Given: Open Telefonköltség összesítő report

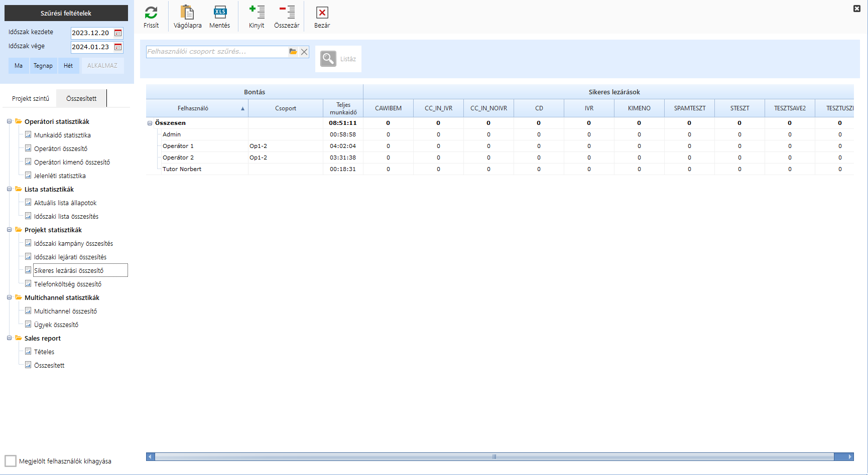Looking at the screenshot, I should pos(68,284).
